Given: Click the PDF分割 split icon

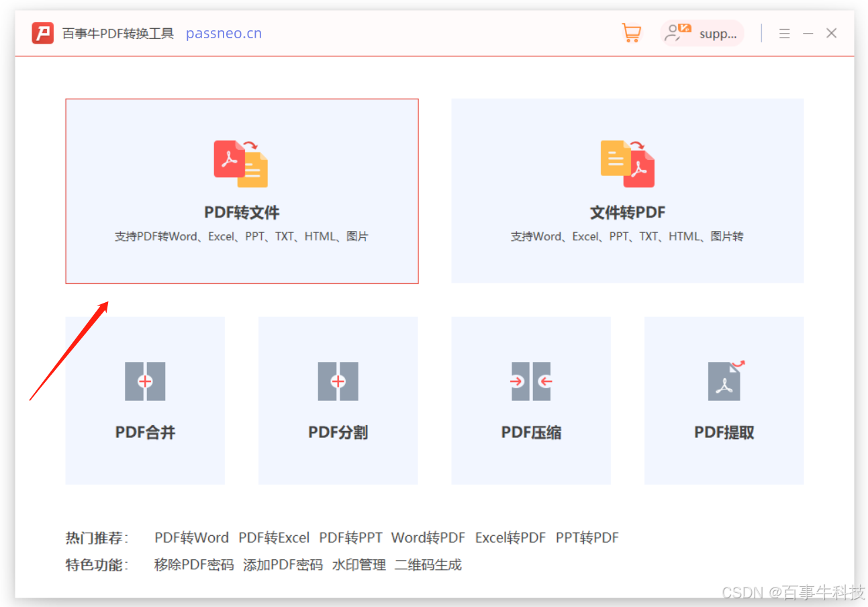Looking at the screenshot, I should pos(338,381).
